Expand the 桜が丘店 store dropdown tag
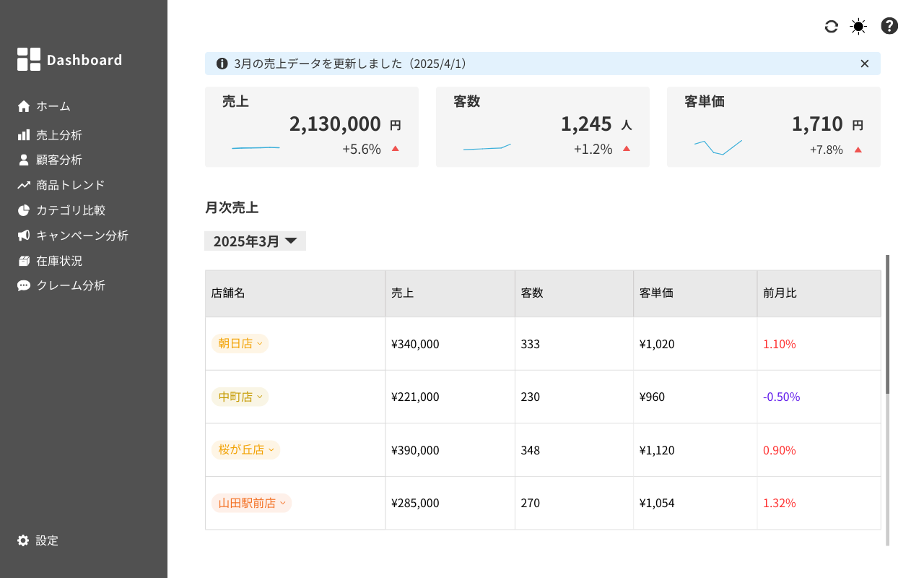924x578 pixels. pyautogui.click(x=245, y=450)
